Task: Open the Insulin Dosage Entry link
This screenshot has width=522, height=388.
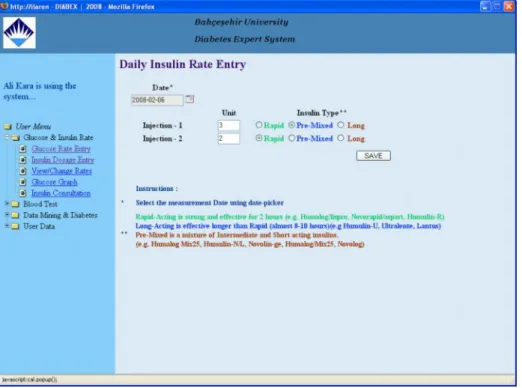Action: (x=63, y=160)
